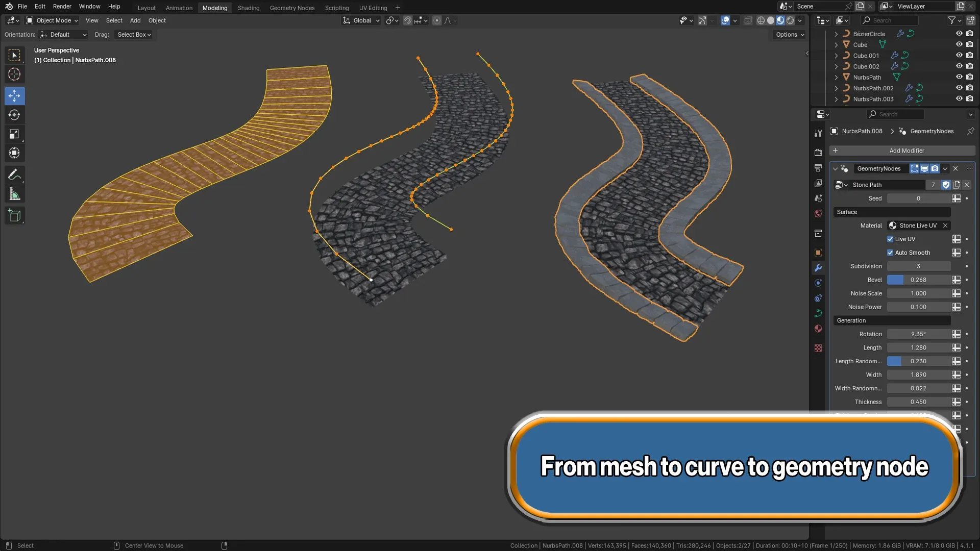
Task: Select the Move tool in toolbar
Action: coord(15,95)
